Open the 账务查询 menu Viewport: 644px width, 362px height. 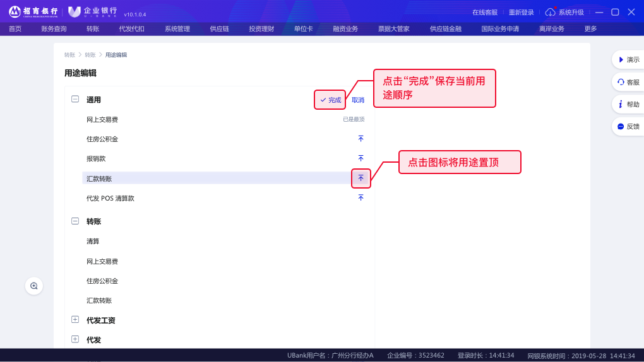click(x=54, y=29)
